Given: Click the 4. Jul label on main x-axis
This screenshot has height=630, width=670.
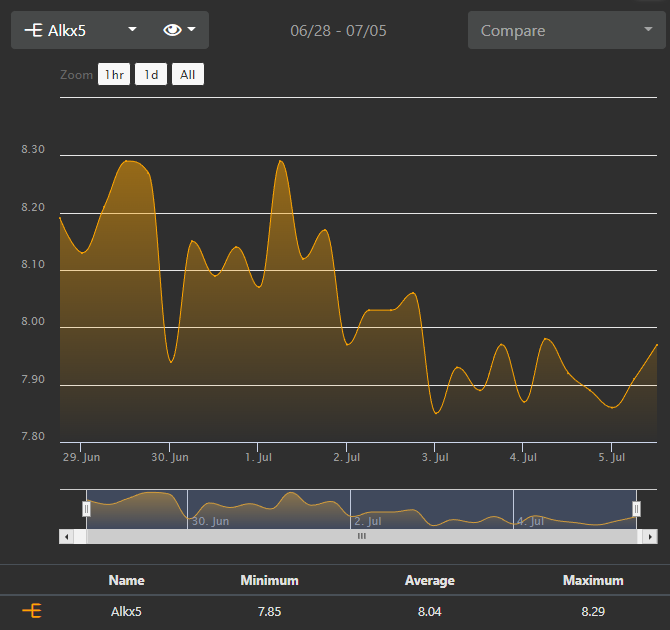Looking at the screenshot, I should point(523,457).
